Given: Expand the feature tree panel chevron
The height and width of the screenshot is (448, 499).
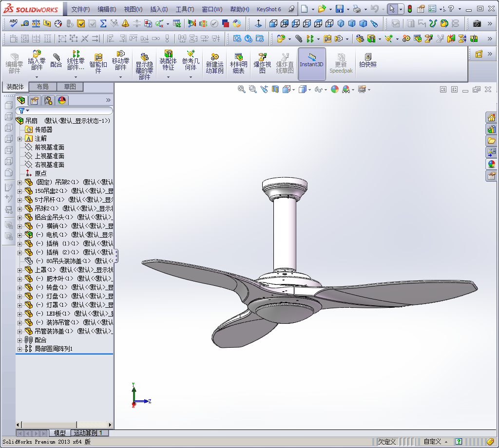Looking at the screenshot, I should 108,100.
